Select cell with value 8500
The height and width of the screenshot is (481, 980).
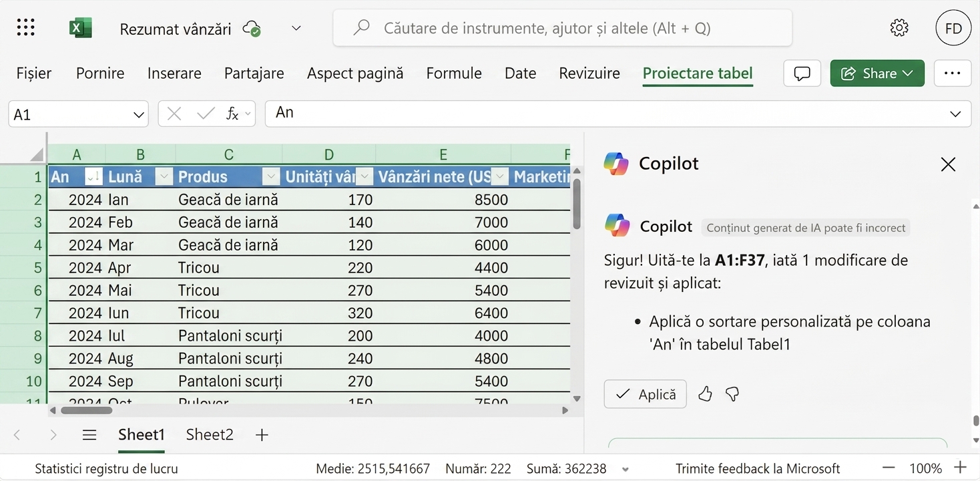click(x=443, y=200)
